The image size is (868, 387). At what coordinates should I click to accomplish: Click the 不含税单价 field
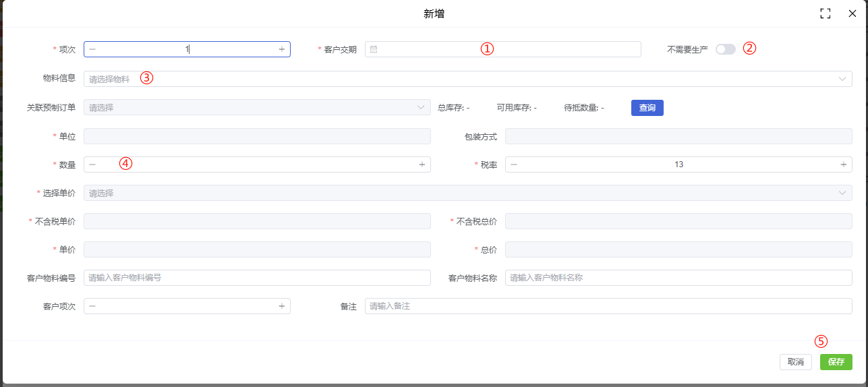[x=257, y=221]
